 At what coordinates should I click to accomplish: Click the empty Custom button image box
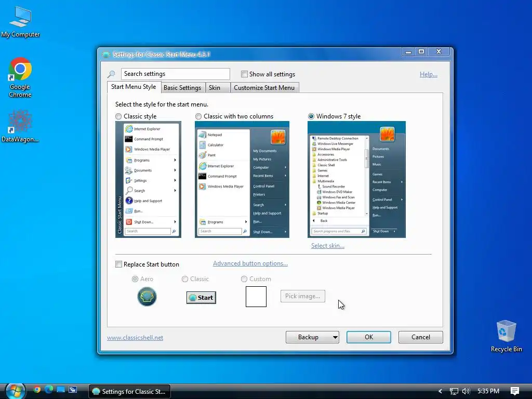pos(256,297)
